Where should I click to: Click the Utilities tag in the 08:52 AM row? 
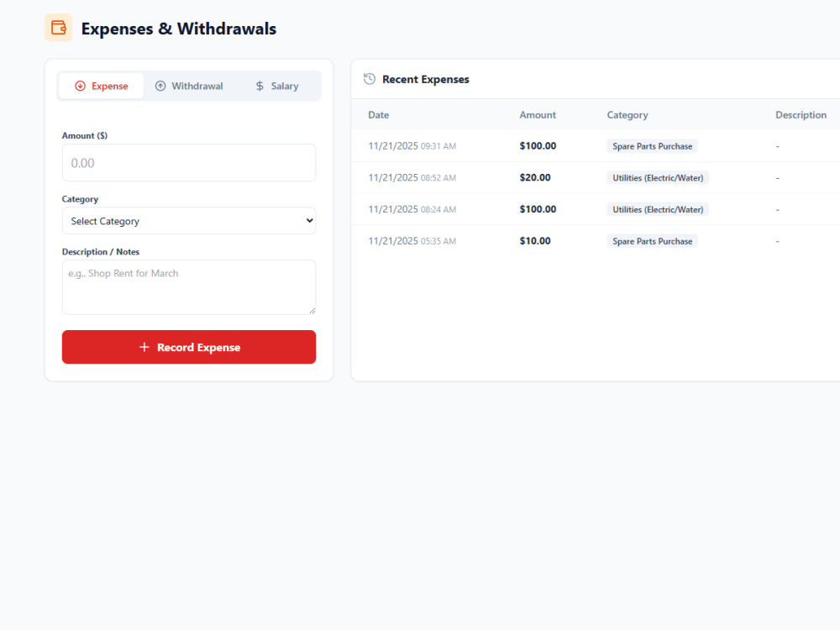[x=658, y=178]
